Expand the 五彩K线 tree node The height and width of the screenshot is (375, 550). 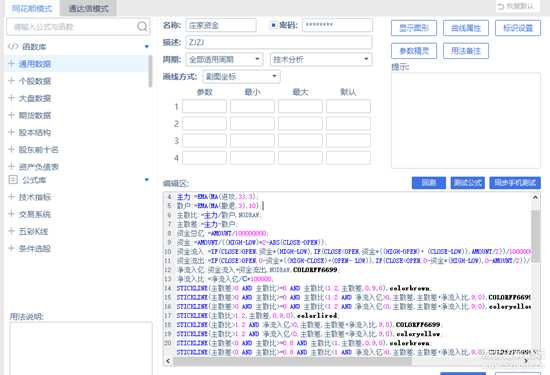(x=11, y=231)
